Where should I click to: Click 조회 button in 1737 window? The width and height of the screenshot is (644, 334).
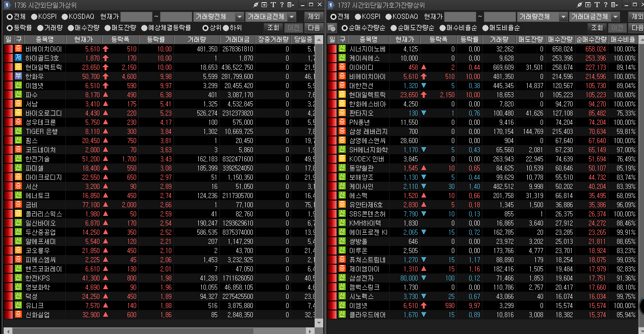point(597,28)
